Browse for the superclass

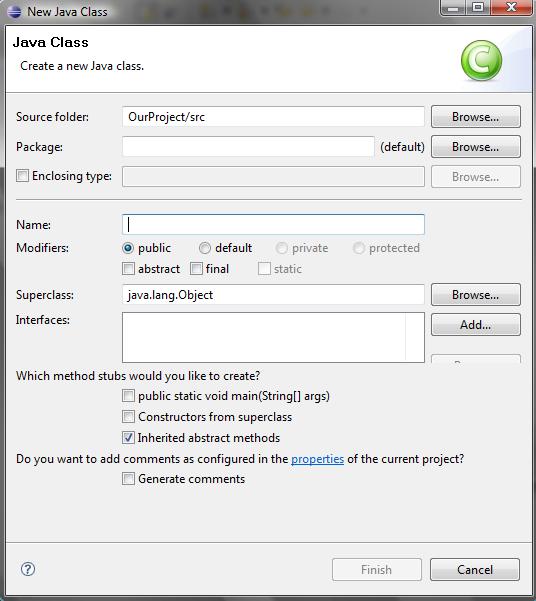pos(475,294)
